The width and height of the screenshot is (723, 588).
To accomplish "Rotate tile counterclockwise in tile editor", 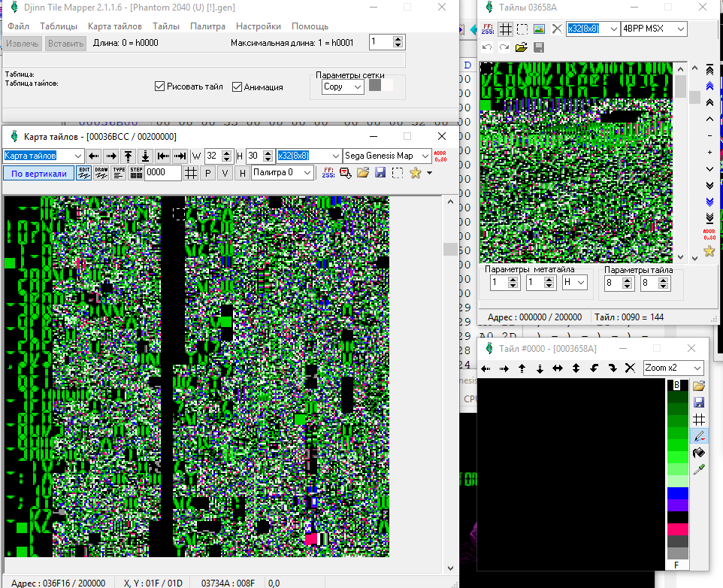I will coord(594,368).
